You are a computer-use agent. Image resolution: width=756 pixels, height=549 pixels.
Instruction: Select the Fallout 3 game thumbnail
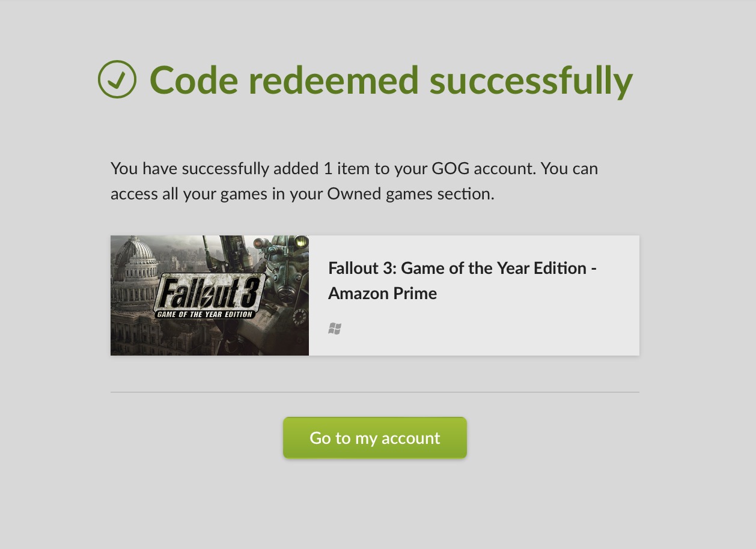point(210,296)
